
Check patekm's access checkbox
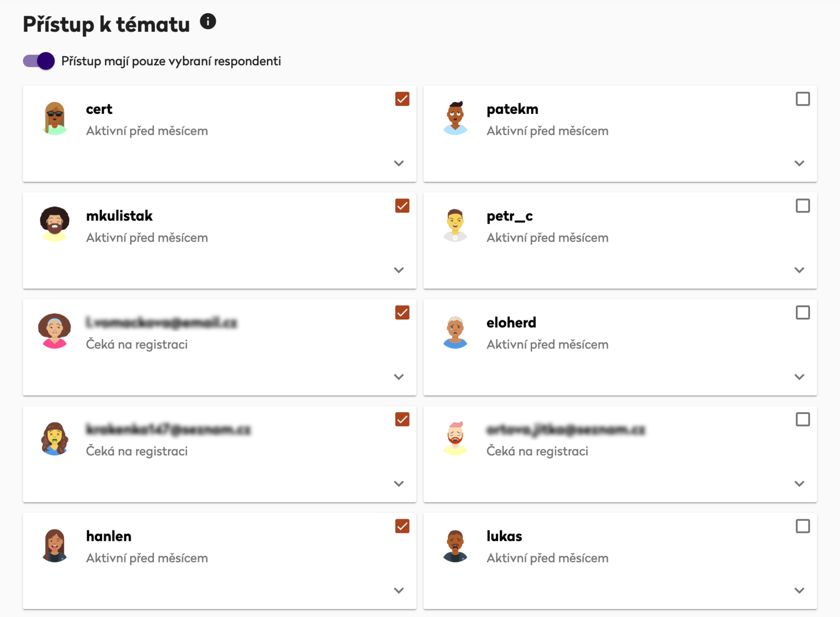point(803,98)
